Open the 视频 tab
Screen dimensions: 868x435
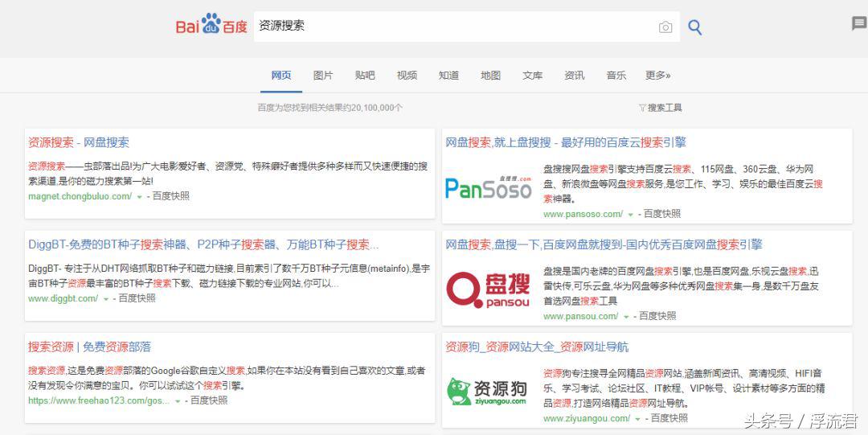(407, 76)
